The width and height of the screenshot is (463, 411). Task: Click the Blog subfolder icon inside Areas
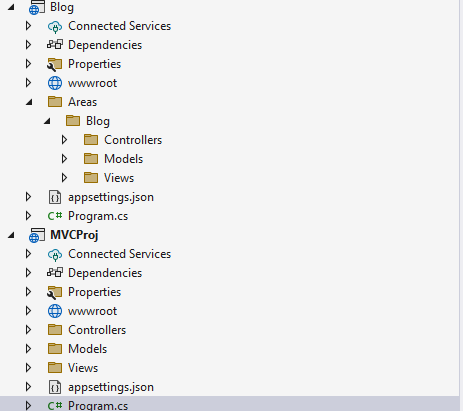point(73,121)
